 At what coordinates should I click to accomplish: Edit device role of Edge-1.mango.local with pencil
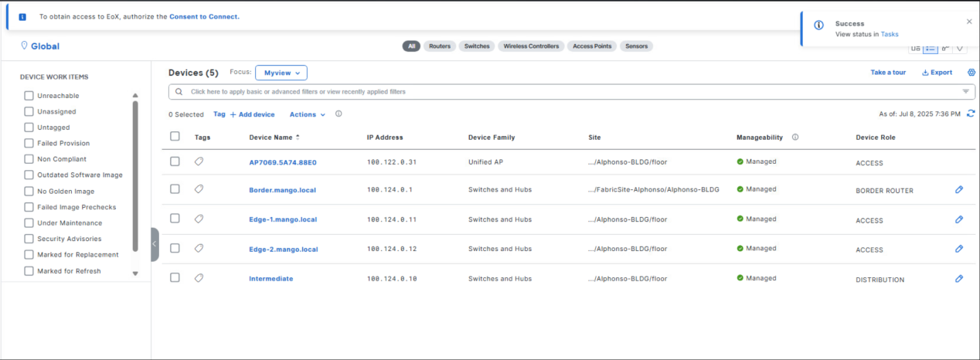point(959,219)
